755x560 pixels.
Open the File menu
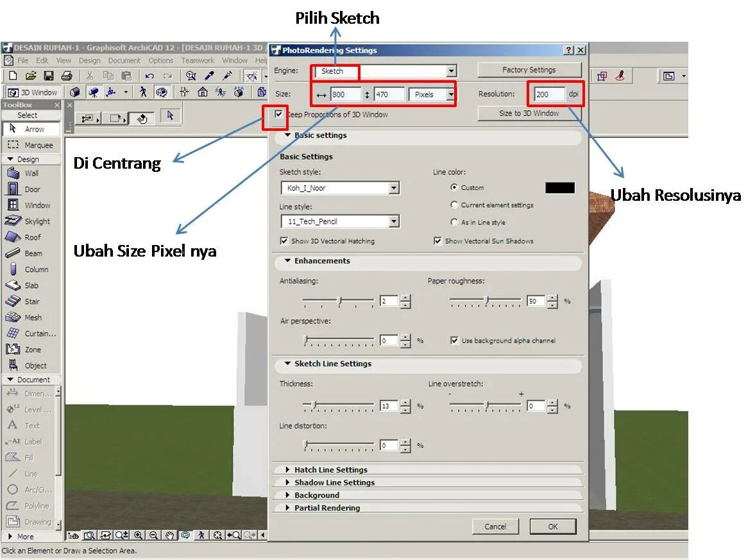tap(22, 60)
